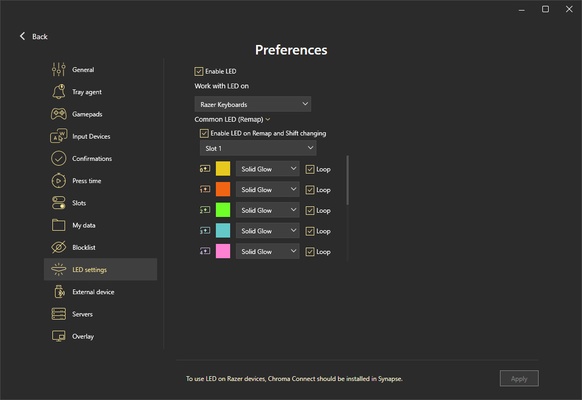This screenshot has width=582, height=400.
Task: Pick the yellow color swatch
Action: (223, 168)
